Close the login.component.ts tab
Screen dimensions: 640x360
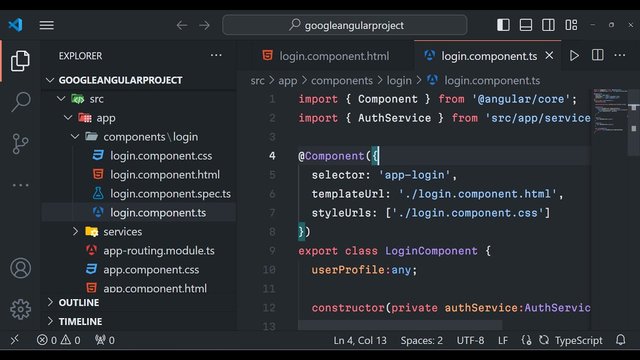(x=549, y=55)
